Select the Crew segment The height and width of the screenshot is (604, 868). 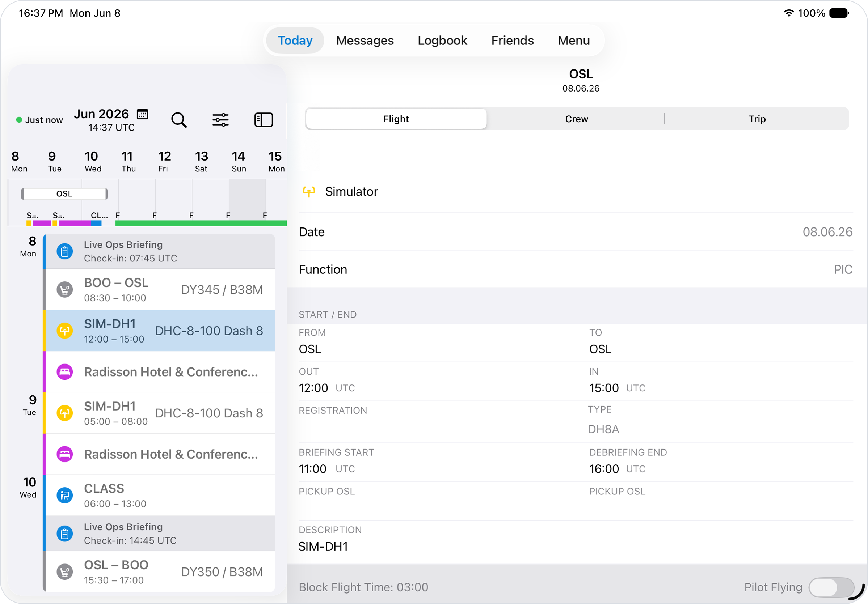point(577,119)
